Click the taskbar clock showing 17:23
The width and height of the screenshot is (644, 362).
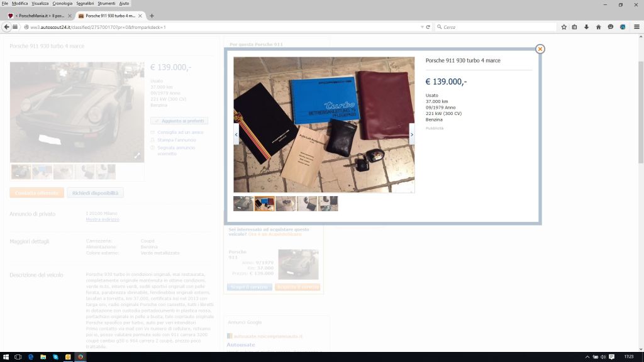click(629, 357)
